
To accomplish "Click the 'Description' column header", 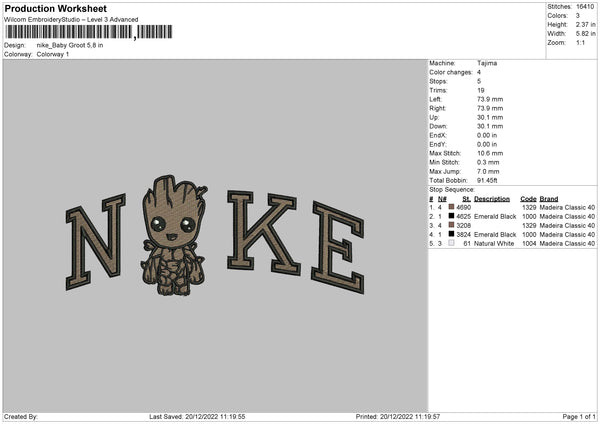I will coord(492,199).
